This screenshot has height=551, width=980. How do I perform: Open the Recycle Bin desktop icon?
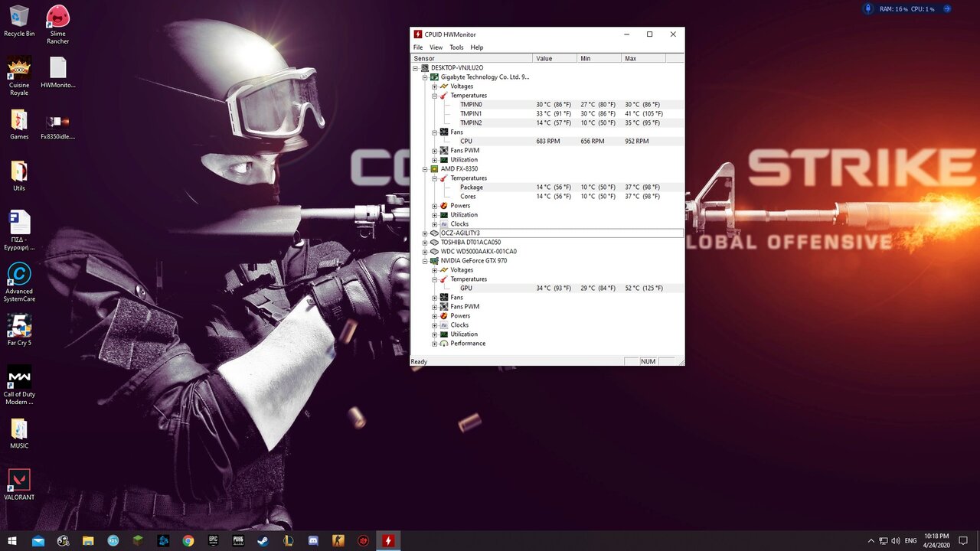click(x=19, y=21)
